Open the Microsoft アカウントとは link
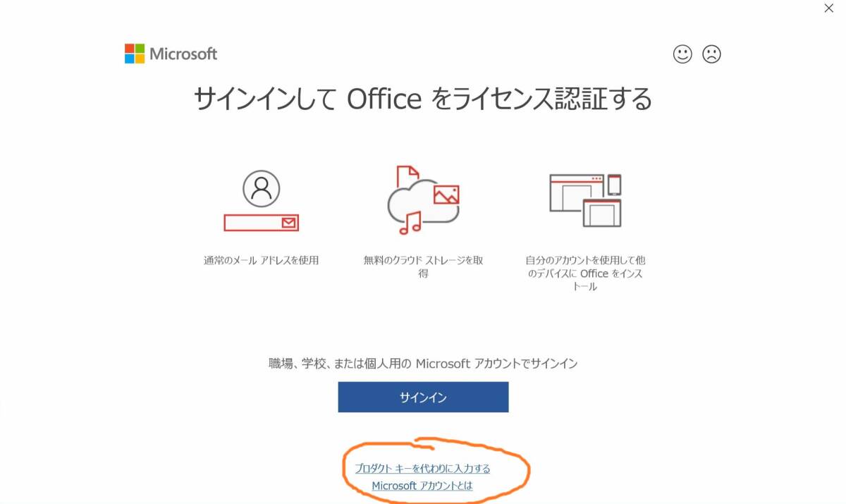 tap(422, 486)
